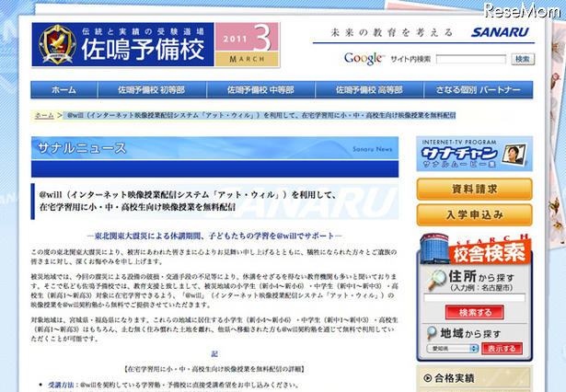
Task: Click the arrow icon beside 合格実績
Action: (x=427, y=378)
